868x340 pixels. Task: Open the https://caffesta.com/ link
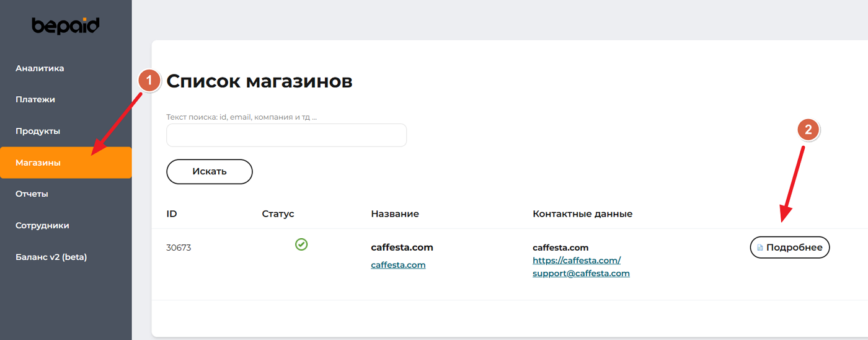[x=577, y=261]
